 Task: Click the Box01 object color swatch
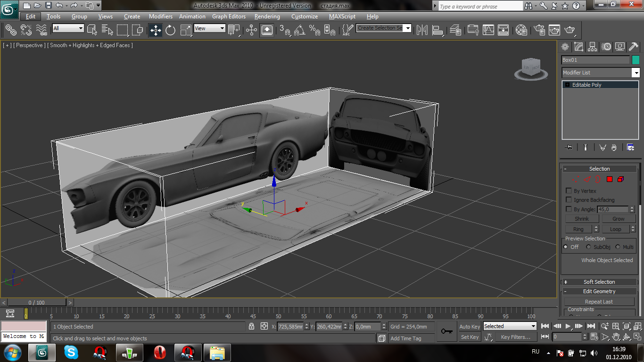636,60
